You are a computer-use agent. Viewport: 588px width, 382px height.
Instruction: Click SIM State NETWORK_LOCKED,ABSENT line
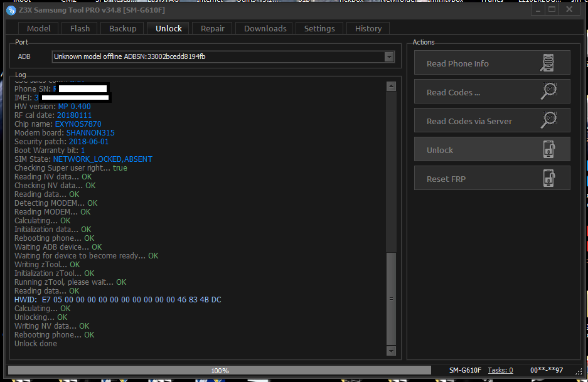83,159
